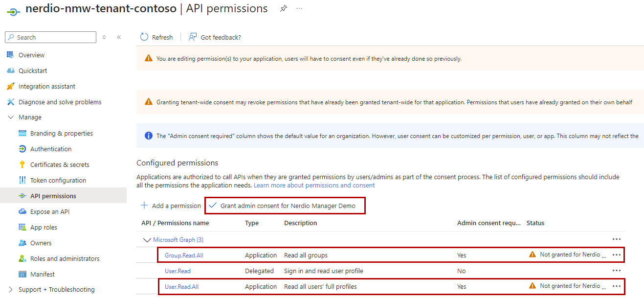Click the 'Configured permissions' heading

coord(177,163)
